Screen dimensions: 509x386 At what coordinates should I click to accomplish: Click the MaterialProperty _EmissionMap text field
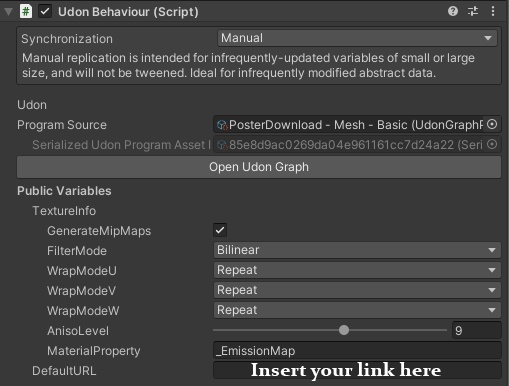click(x=357, y=351)
